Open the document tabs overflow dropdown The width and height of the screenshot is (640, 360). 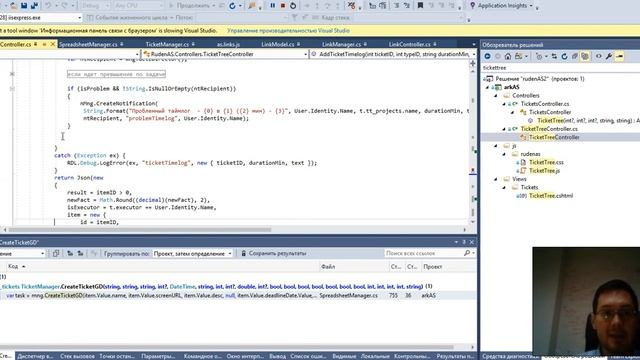coord(473,44)
